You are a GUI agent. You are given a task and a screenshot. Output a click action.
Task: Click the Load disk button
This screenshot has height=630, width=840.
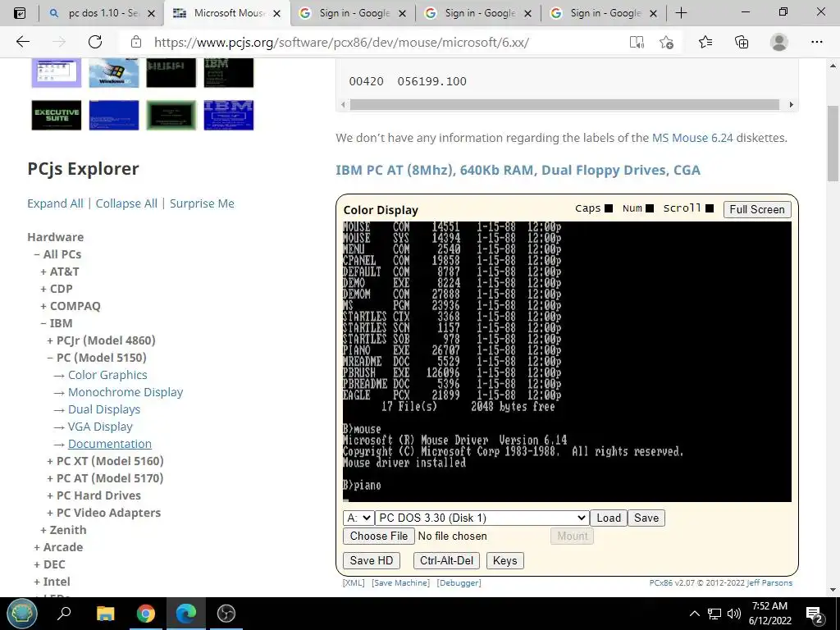pos(609,518)
